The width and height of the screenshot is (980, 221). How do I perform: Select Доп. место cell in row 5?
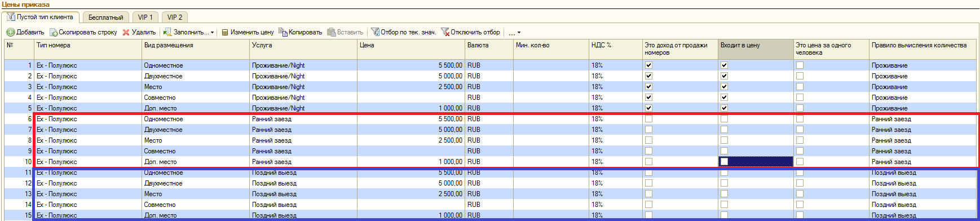tap(196, 108)
